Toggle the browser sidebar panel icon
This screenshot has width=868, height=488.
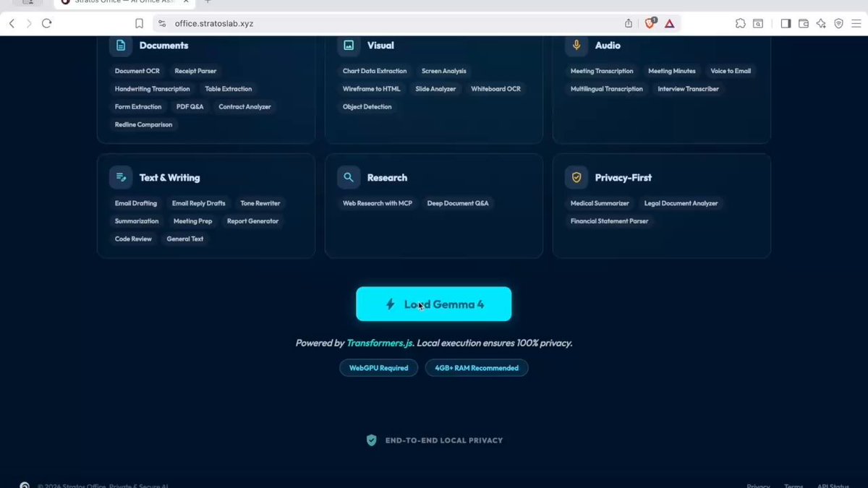click(x=786, y=23)
